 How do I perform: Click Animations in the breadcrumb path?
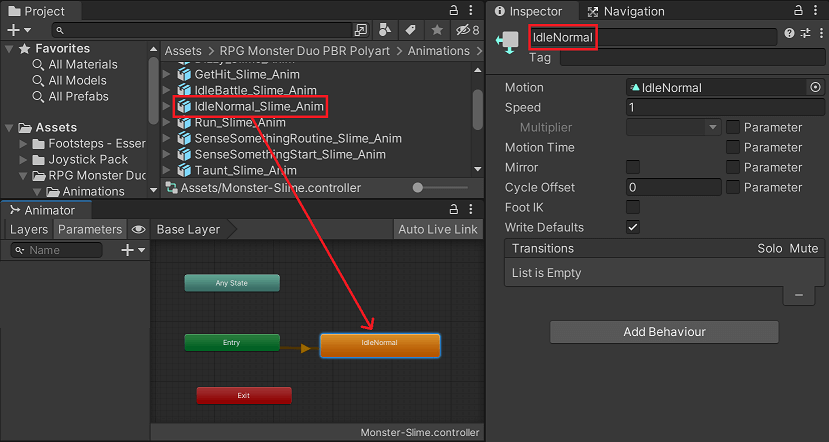tap(438, 51)
